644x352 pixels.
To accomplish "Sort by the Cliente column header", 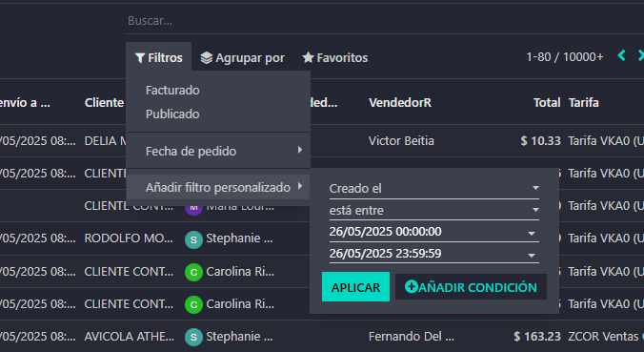I will coord(104,102).
